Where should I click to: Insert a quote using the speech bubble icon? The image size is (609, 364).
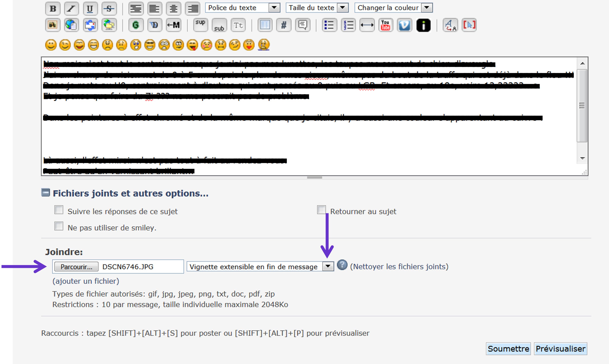coord(302,25)
